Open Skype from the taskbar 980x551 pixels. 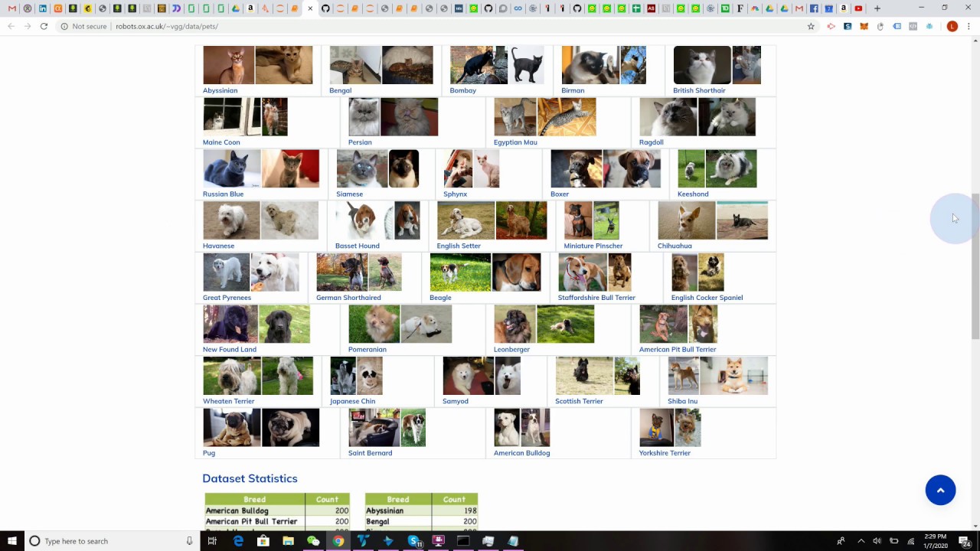(x=414, y=541)
